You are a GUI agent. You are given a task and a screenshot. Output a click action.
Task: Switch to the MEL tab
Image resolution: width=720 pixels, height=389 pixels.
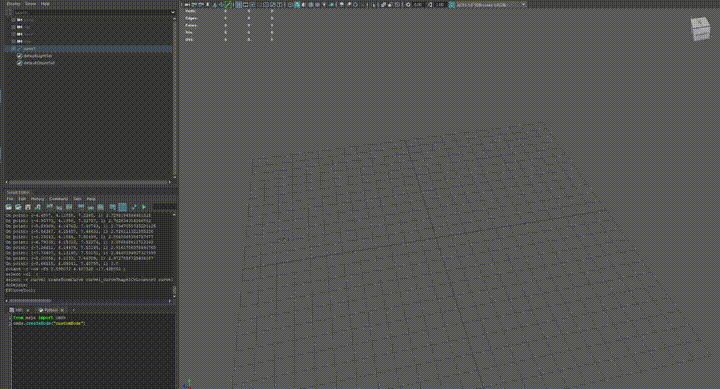pos(18,310)
